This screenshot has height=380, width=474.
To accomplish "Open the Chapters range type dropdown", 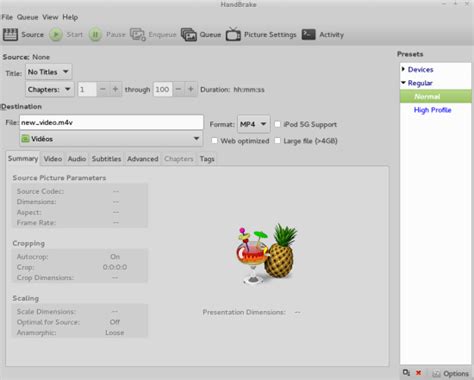I will point(50,89).
